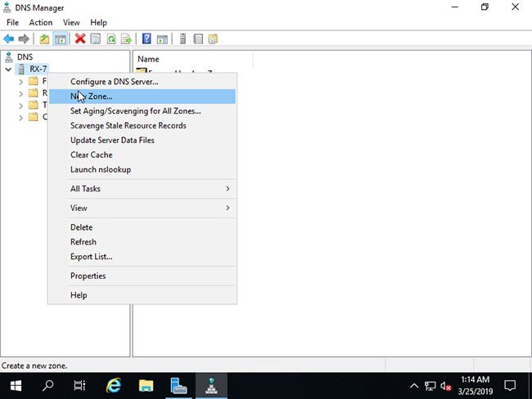Choose Clear Cache from context menu
Screen dimensions: 532x399
point(142,155)
